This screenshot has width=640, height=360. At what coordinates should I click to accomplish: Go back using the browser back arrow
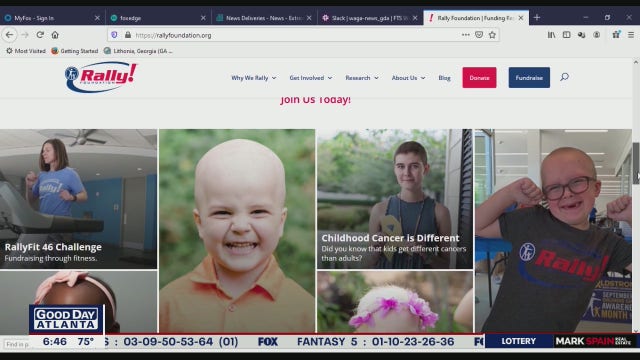tap(9, 35)
